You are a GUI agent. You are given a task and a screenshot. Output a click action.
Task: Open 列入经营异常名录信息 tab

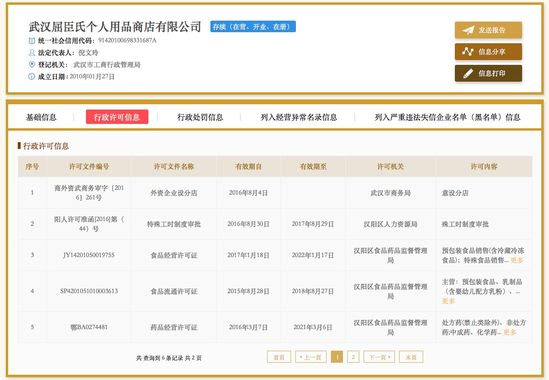click(299, 117)
